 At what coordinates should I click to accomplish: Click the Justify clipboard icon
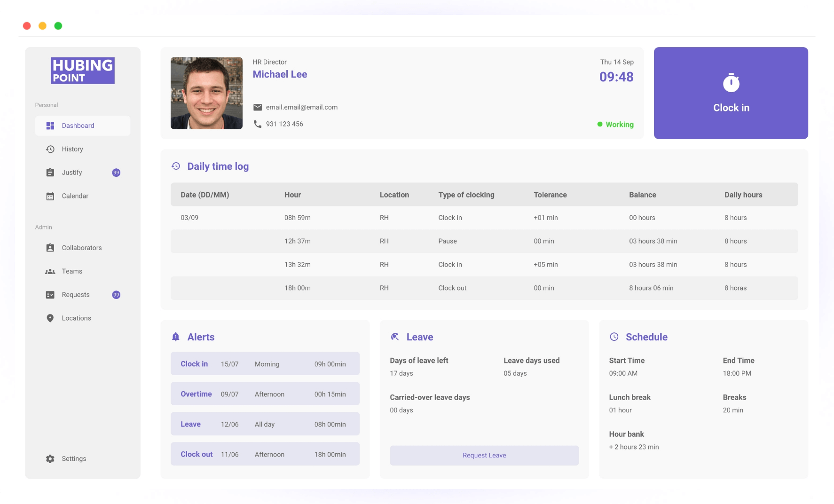(50, 173)
